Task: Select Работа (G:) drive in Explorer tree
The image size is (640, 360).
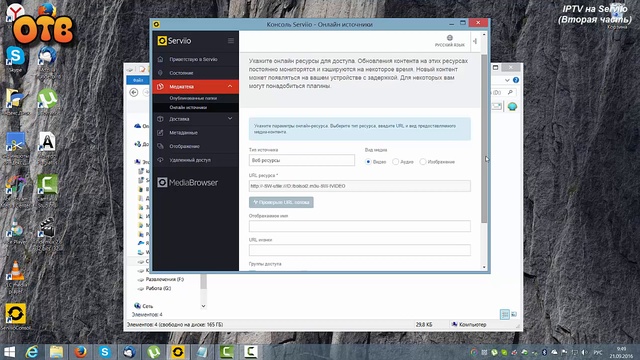Action: coord(158,288)
